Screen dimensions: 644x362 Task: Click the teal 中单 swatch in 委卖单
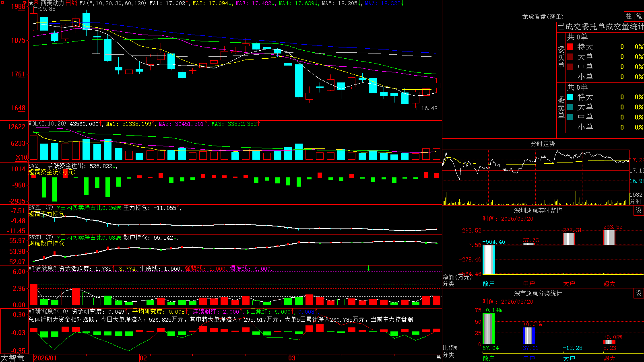pyautogui.click(x=570, y=117)
